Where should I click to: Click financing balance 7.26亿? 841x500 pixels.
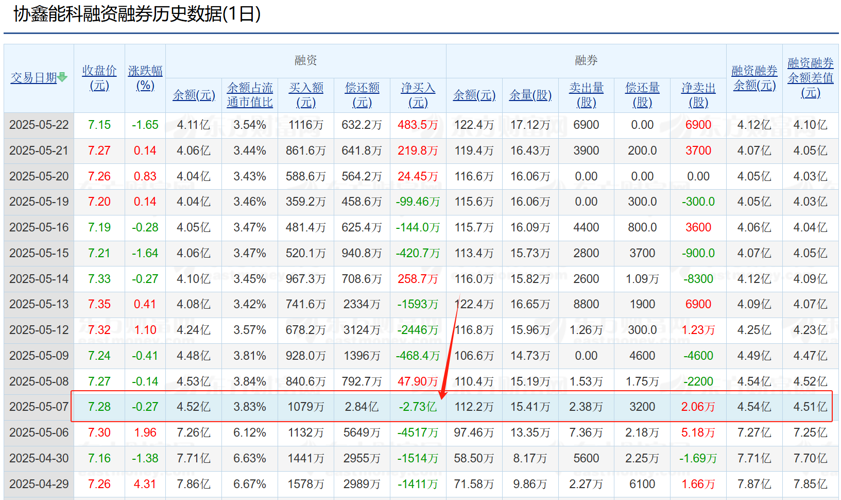(x=194, y=432)
